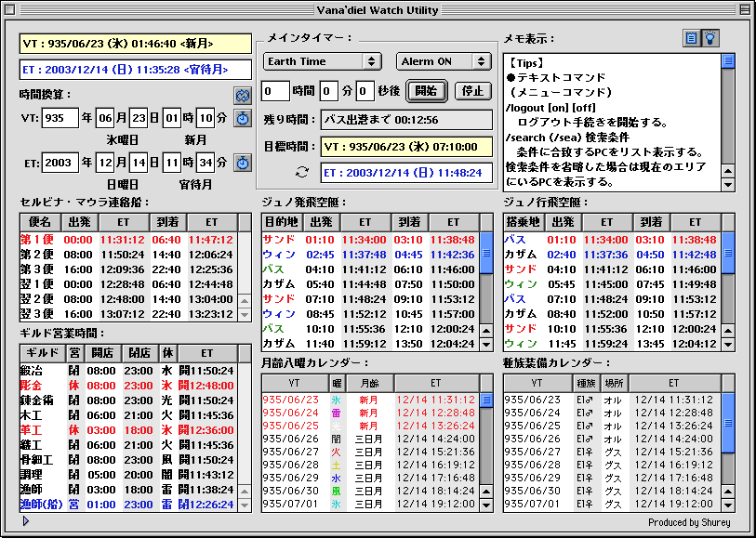Focus the timer 分 minutes field

pos(329,91)
